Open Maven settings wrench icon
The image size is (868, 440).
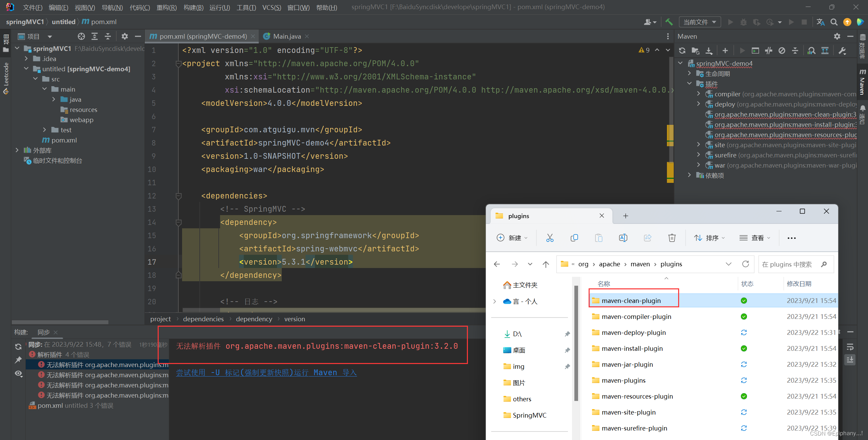click(x=842, y=51)
